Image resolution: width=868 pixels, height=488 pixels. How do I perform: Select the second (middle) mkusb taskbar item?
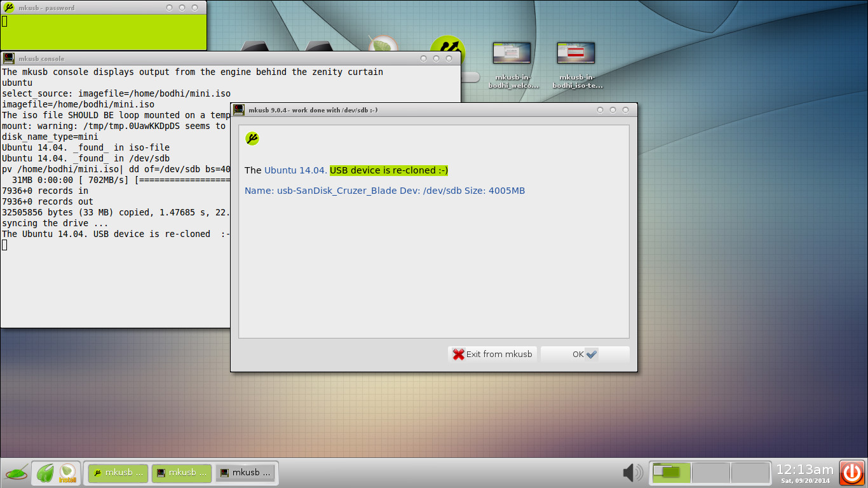click(182, 473)
